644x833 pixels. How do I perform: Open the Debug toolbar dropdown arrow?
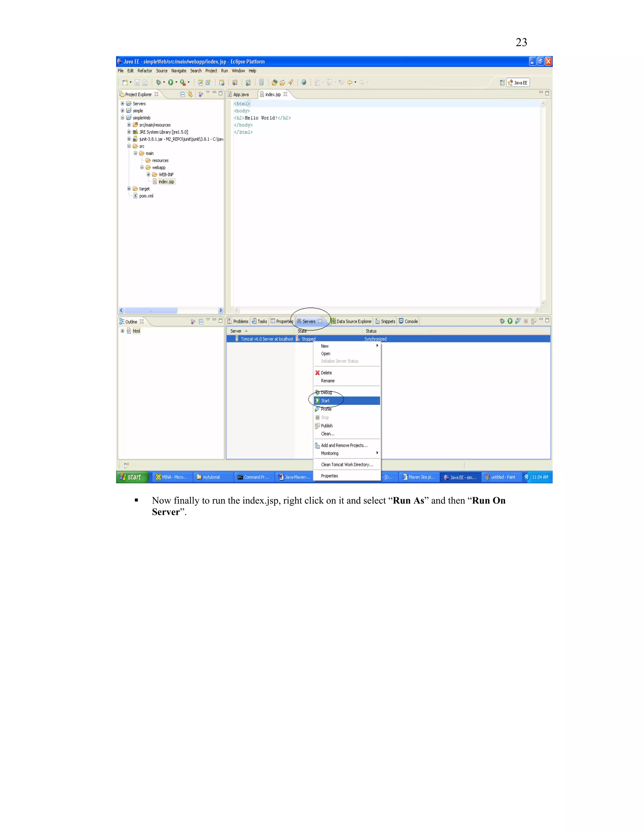tap(164, 82)
